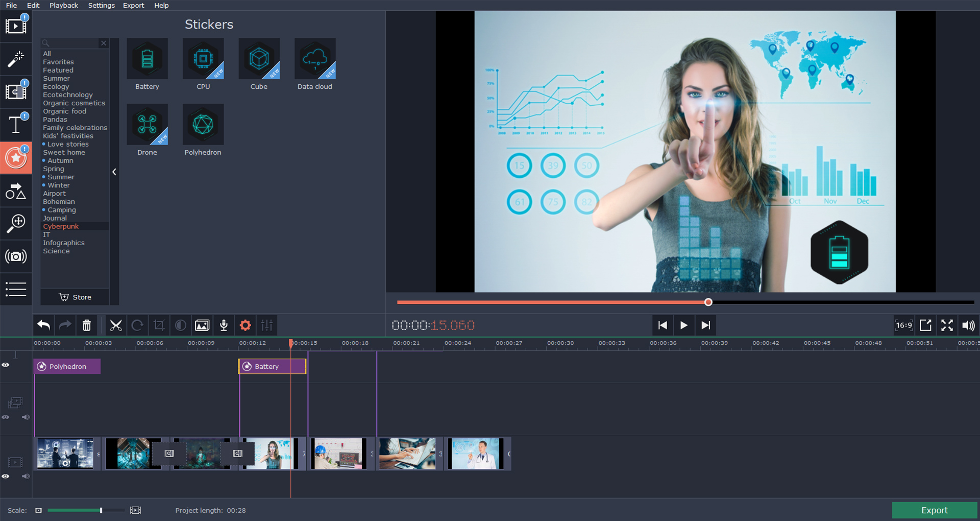Open the Transitions panel
The width and height of the screenshot is (980, 521).
click(x=16, y=92)
